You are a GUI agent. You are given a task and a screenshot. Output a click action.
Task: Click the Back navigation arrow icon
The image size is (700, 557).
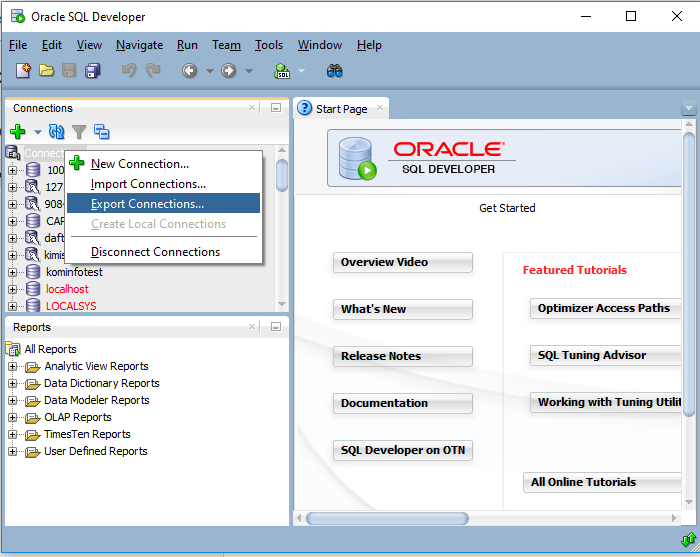tap(190, 71)
